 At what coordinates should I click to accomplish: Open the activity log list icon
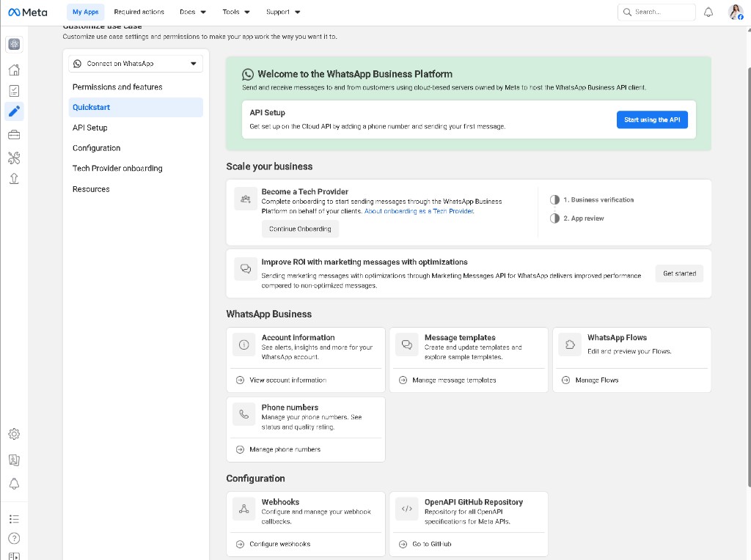pos(15,519)
